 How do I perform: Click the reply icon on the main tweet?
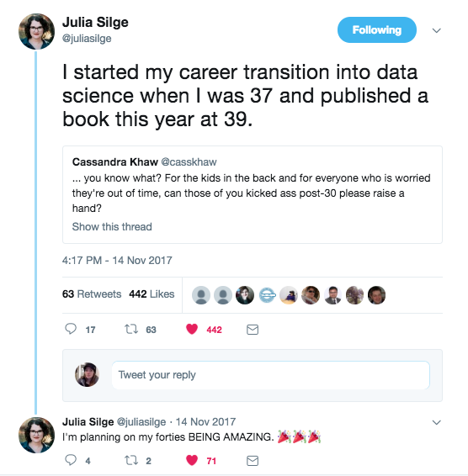(x=71, y=329)
